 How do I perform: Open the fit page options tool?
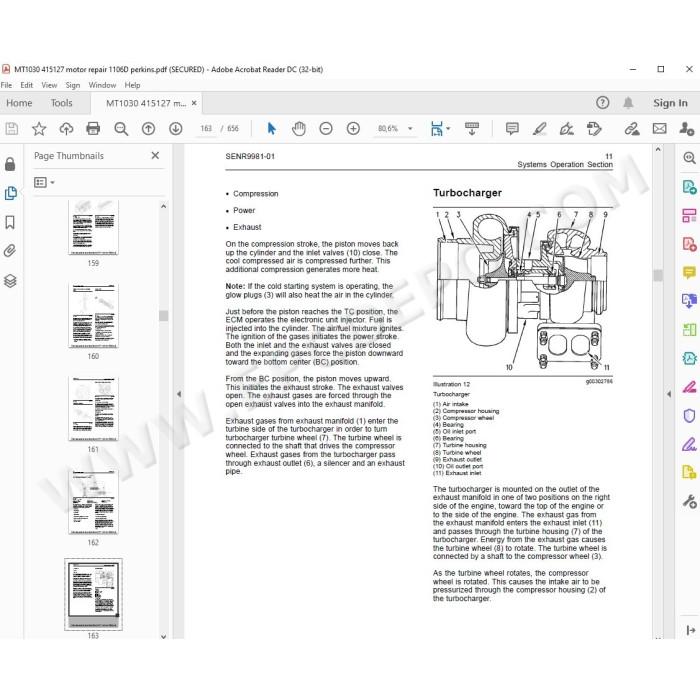coord(440,129)
